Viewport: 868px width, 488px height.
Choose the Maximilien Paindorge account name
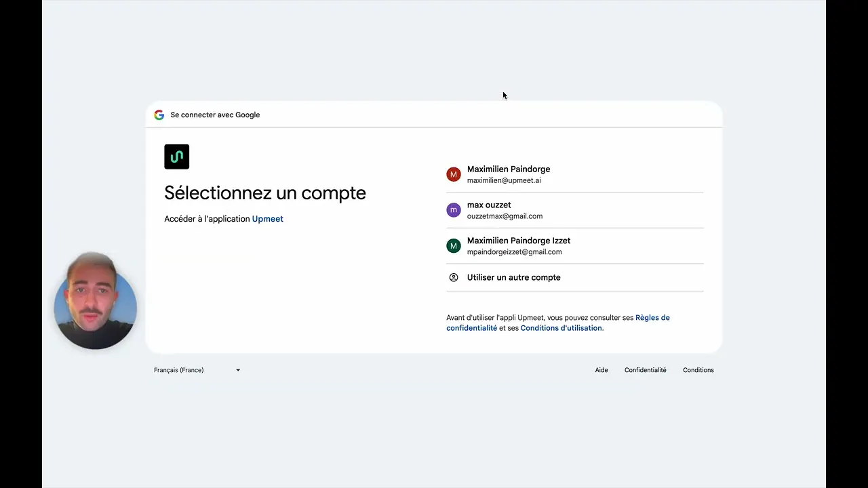[509, 169]
